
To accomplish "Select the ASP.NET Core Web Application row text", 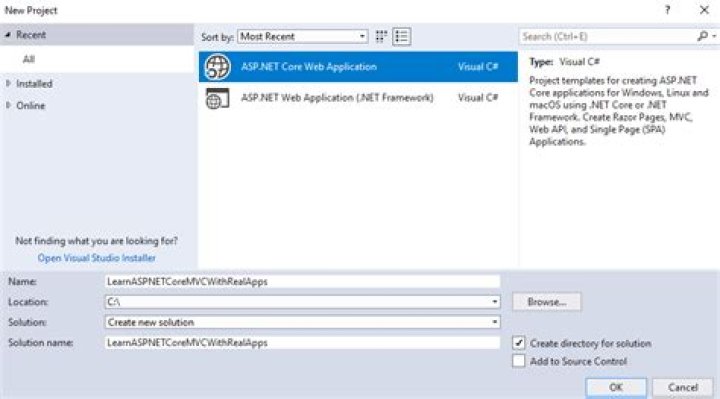I will click(x=309, y=67).
